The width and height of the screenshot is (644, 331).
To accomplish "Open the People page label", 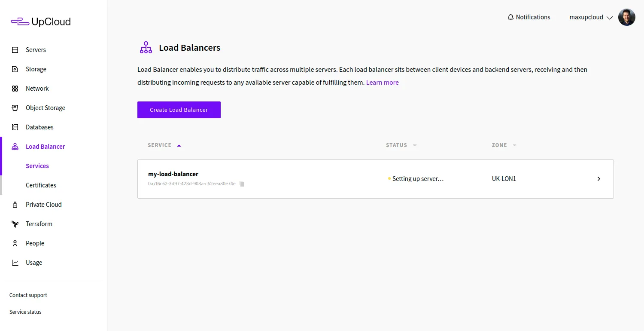I will pos(35,243).
